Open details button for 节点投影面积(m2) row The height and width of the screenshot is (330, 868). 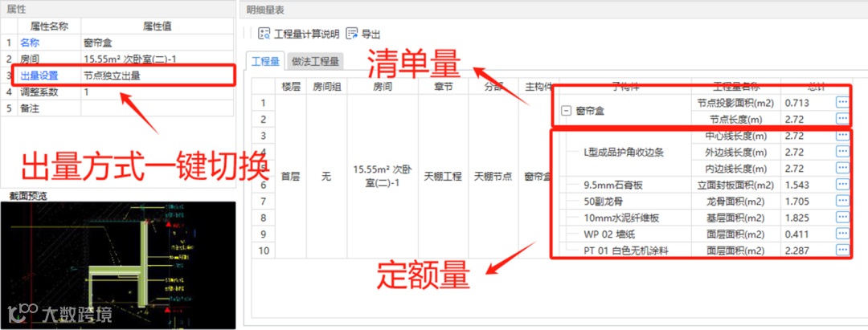[842, 102]
